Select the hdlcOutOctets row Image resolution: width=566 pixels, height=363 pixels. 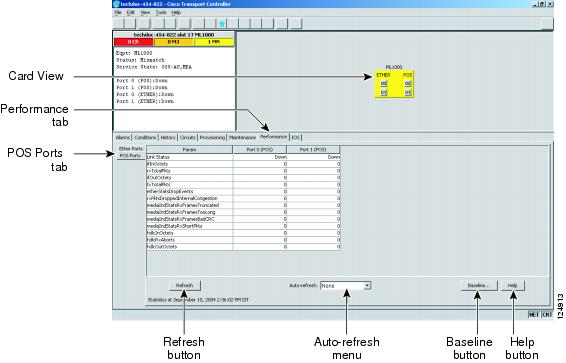click(x=243, y=247)
